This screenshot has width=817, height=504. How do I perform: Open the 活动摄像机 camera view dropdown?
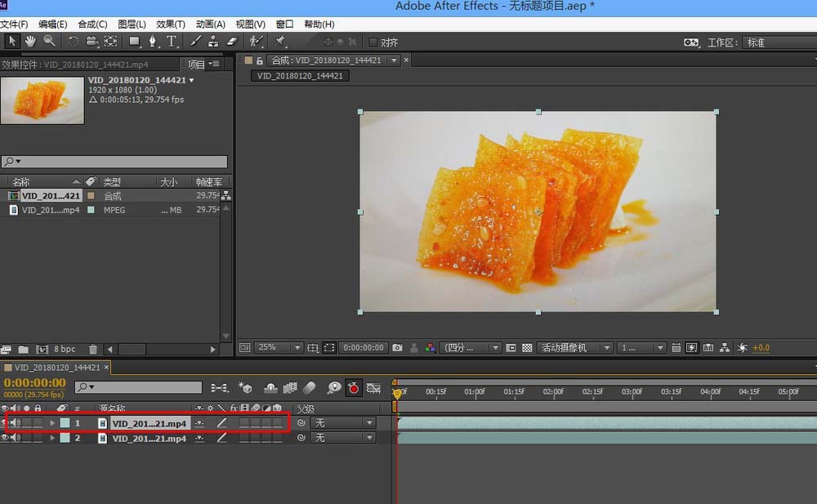(x=575, y=347)
